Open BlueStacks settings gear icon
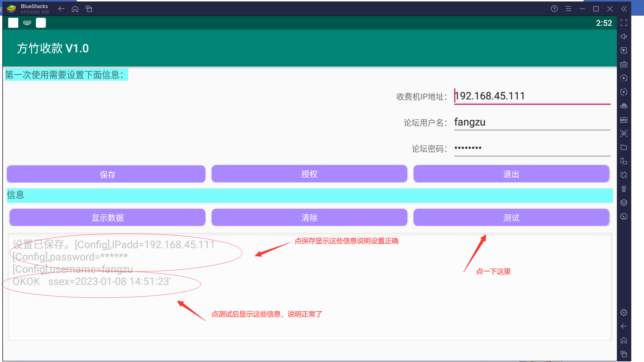Image resolution: width=644 pixels, height=362 pixels. (x=624, y=313)
